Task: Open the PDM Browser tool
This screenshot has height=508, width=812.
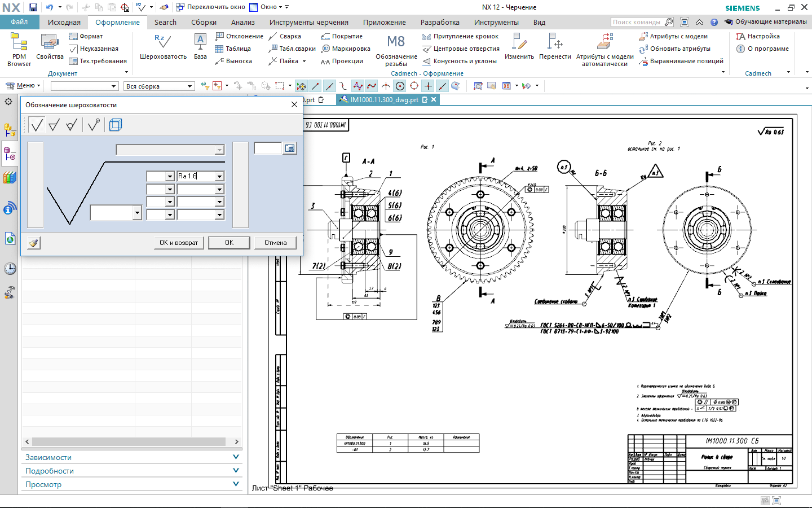Action: coord(19,49)
